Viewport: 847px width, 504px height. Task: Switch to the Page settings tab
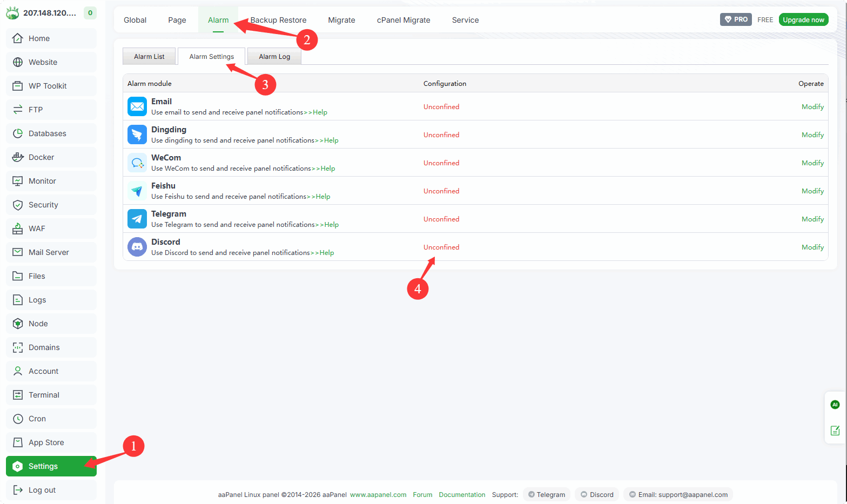point(177,20)
